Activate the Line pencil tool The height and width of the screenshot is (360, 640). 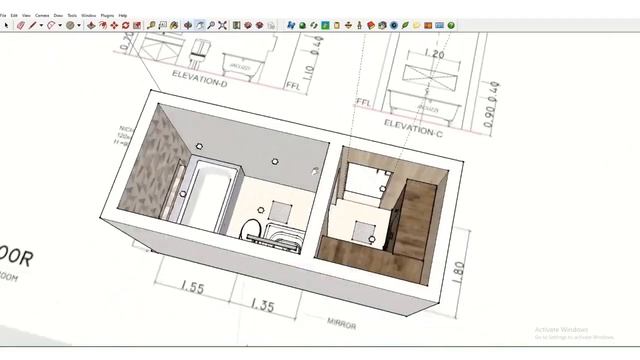click(x=32, y=25)
